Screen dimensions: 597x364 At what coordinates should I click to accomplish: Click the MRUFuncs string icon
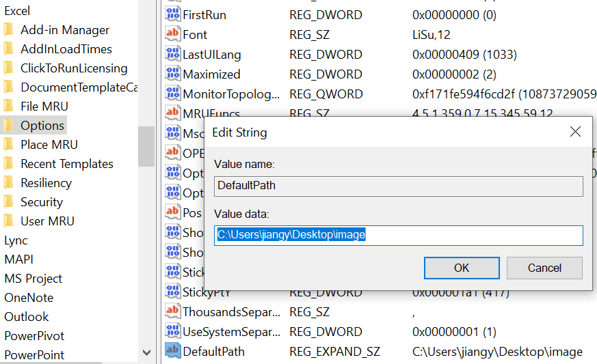(x=172, y=112)
